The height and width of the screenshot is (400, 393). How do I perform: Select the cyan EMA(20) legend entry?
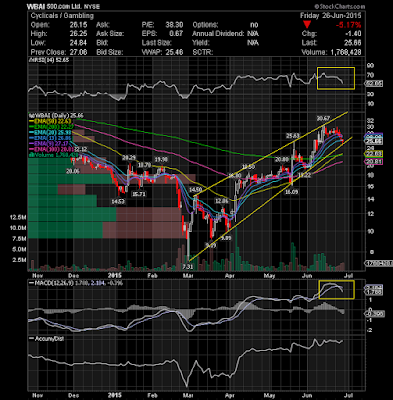(x=50, y=132)
